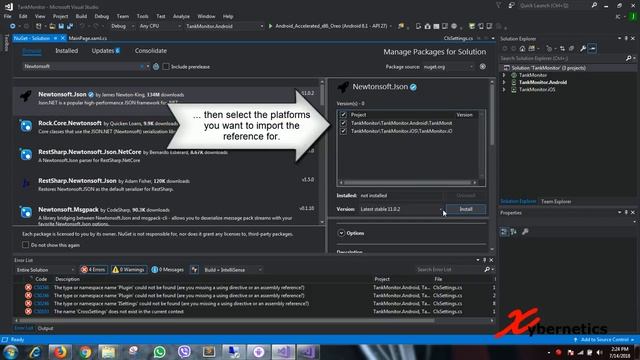Image resolution: width=640 pixels, height=360 pixels.
Task: Click the Sync with Active Document icon
Action: coord(562,49)
